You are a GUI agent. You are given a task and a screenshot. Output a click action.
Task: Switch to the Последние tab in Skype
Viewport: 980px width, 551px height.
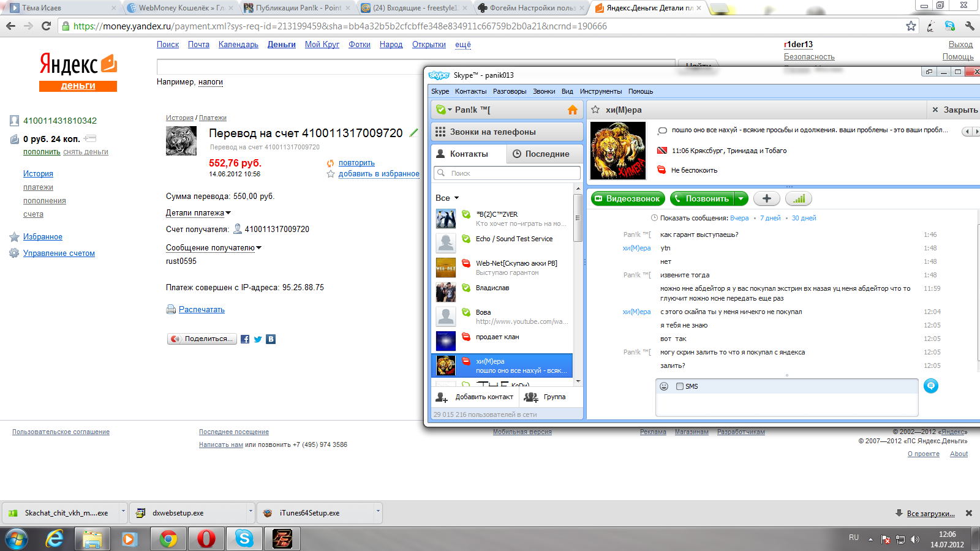click(x=545, y=154)
